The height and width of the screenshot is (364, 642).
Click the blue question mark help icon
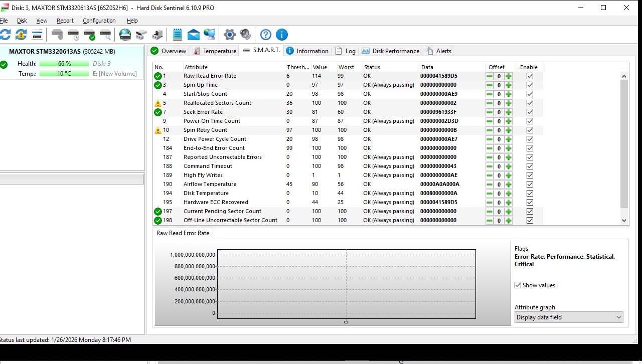[266, 35]
